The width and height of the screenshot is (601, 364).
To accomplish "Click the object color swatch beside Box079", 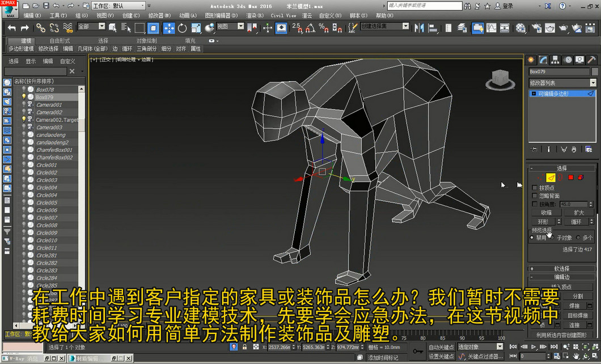I will coord(595,71).
